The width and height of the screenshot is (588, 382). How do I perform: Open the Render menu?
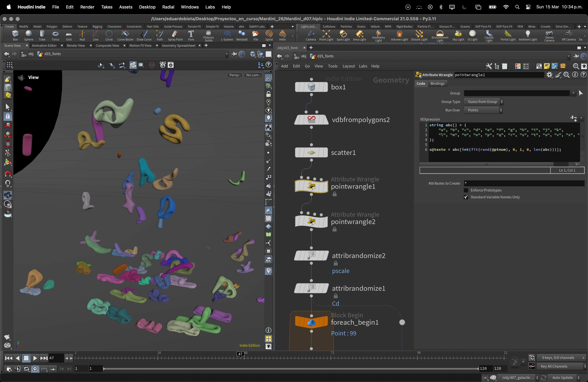[x=87, y=7]
